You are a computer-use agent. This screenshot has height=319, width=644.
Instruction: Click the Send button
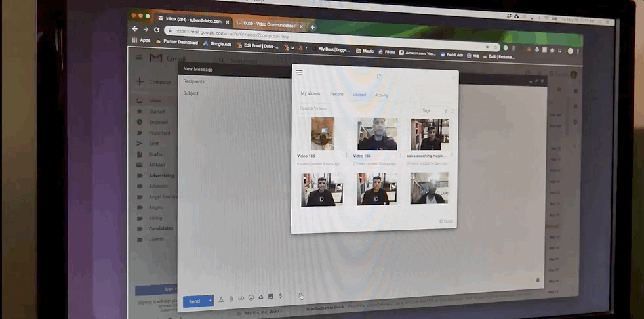point(194,301)
